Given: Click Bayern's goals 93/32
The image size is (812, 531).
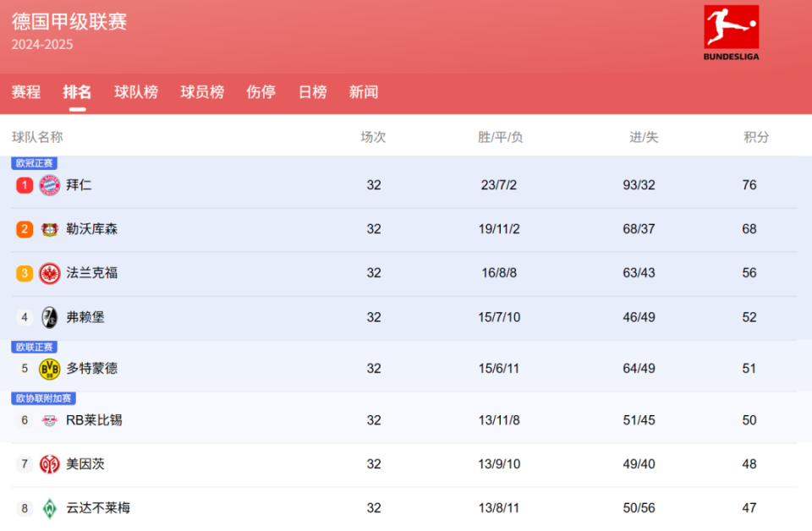Looking at the screenshot, I should (639, 185).
